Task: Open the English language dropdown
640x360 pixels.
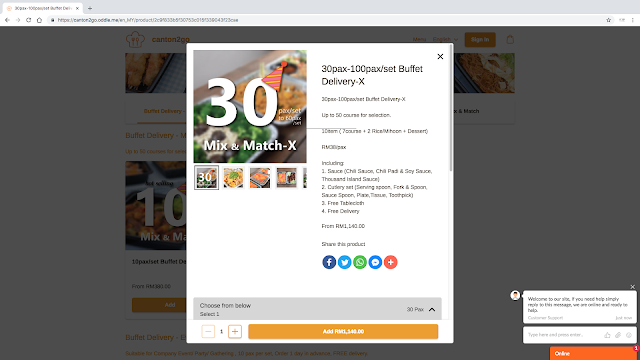Action: (445, 40)
